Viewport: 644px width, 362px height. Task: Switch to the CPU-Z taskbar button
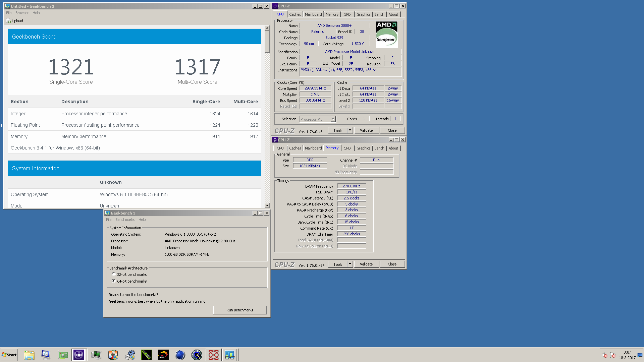pyautogui.click(x=79, y=355)
